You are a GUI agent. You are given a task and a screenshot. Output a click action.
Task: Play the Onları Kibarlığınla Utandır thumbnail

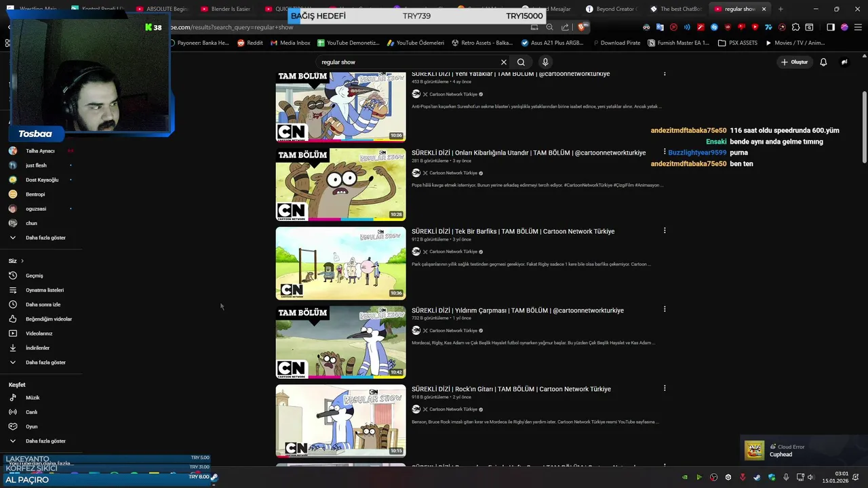click(x=340, y=184)
